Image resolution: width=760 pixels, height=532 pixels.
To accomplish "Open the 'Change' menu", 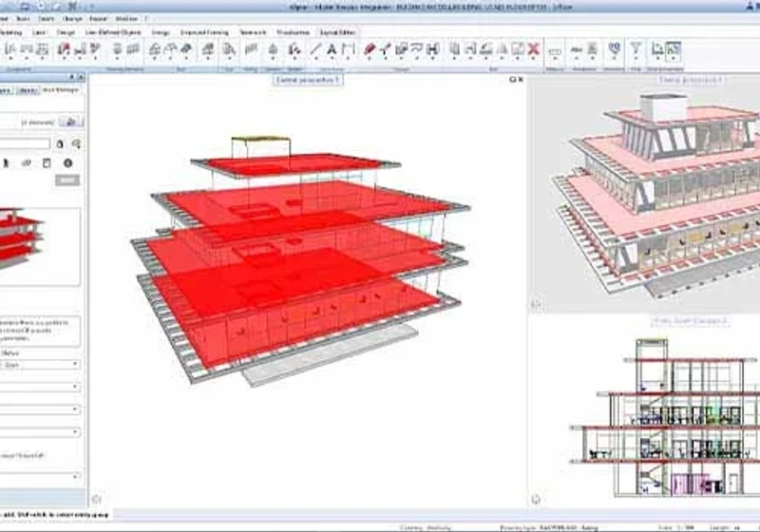I will (72, 18).
